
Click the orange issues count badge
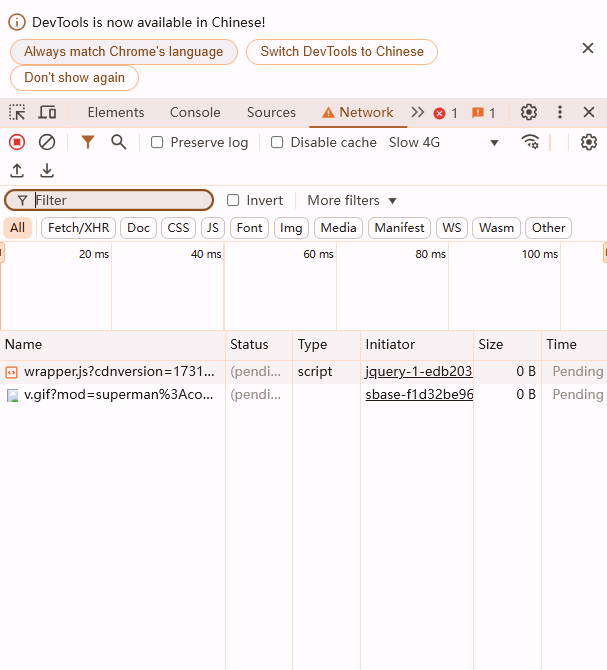tap(484, 113)
